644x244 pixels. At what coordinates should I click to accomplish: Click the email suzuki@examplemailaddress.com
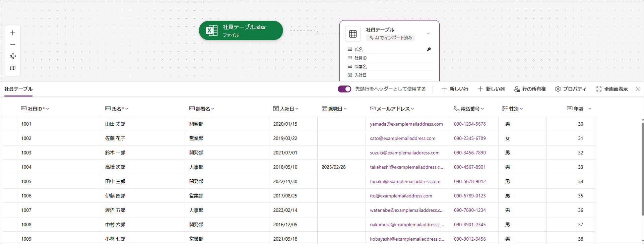tap(405, 153)
